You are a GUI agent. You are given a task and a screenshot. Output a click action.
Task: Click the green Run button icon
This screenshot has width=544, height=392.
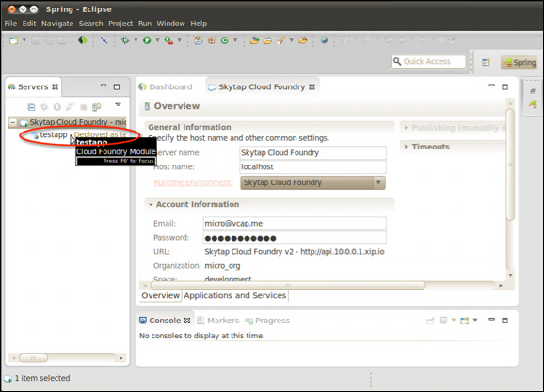[x=147, y=40]
